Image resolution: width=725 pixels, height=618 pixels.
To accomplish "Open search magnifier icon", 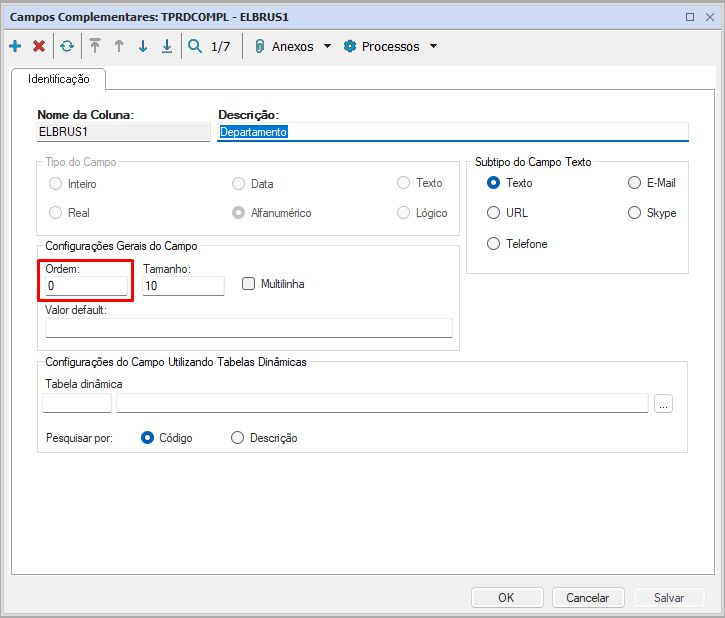I will pos(195,46).
